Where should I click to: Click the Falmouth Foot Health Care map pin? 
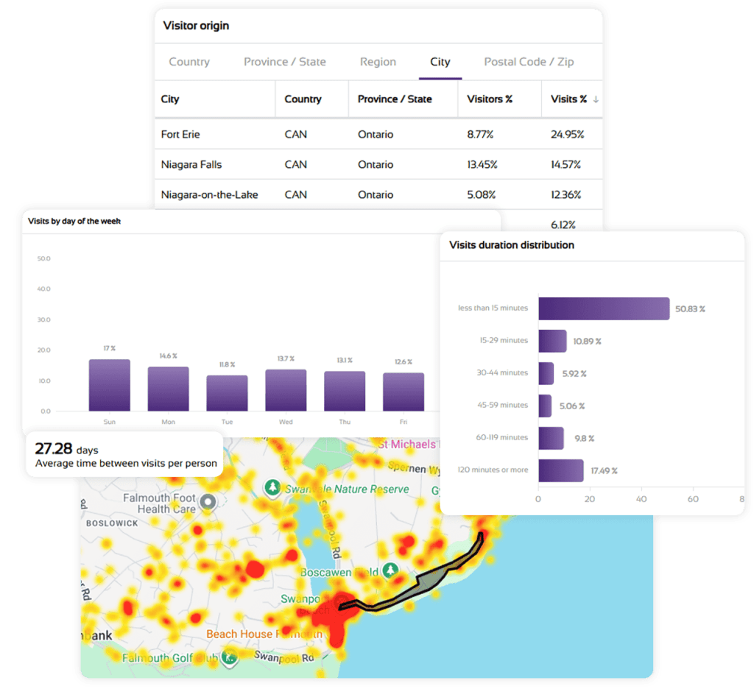[x=208, y=502]
